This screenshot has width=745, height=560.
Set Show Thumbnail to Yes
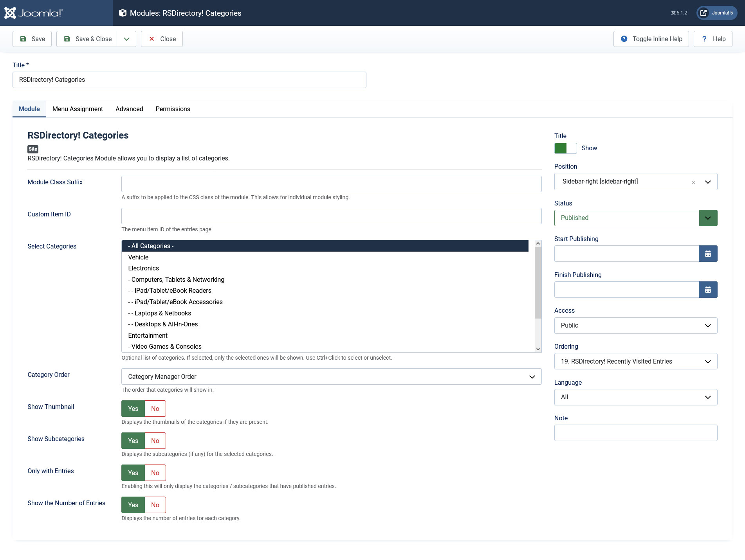(x=133, y=409)
